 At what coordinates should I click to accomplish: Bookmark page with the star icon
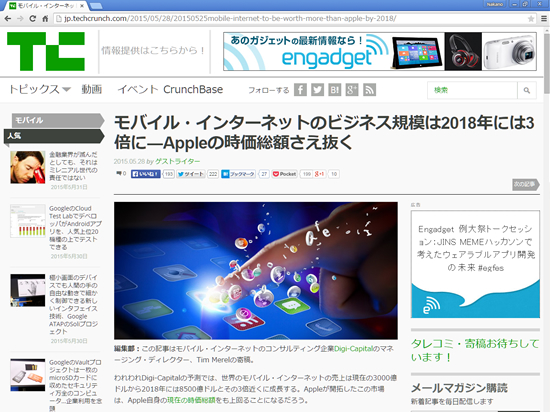click(x=531, y=19)
